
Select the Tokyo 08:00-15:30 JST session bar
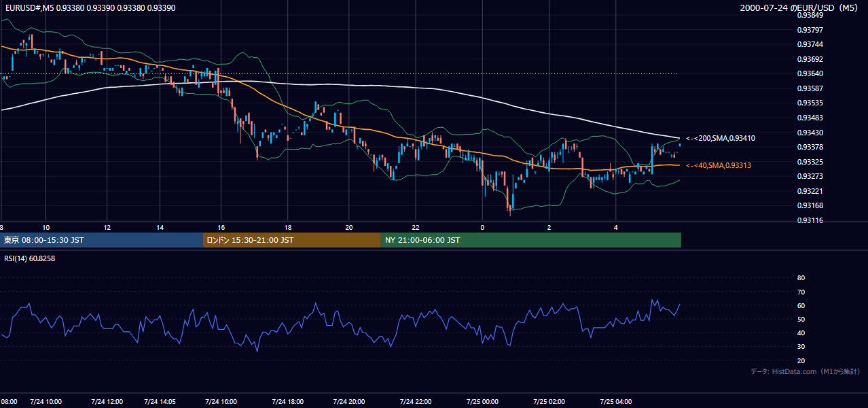[x=102, y=240]
